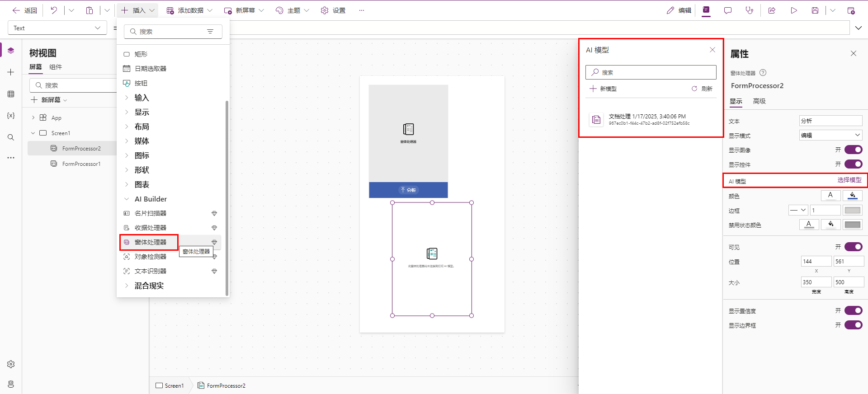Open the Add data menu

click(x=189, y=10)
